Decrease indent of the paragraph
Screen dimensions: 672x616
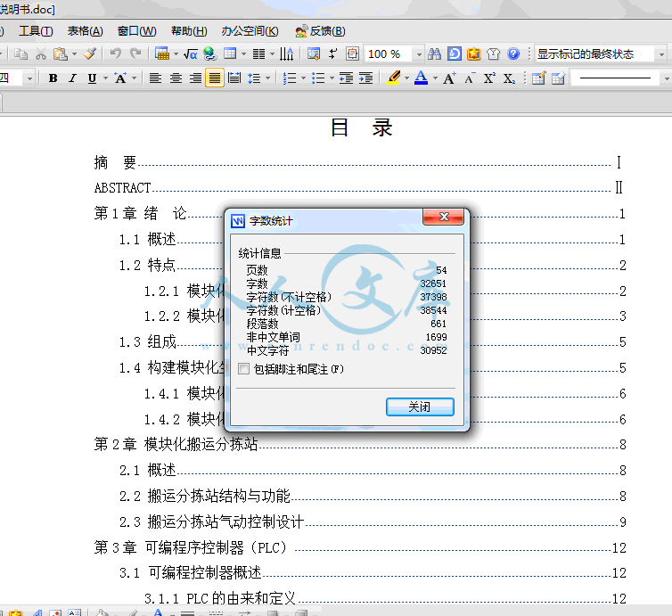pos(346,78)
